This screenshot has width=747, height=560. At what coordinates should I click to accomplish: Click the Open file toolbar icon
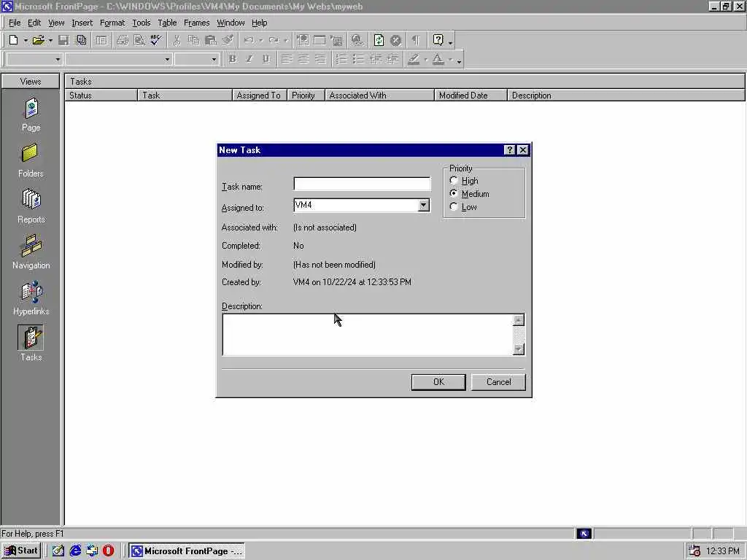38,41
